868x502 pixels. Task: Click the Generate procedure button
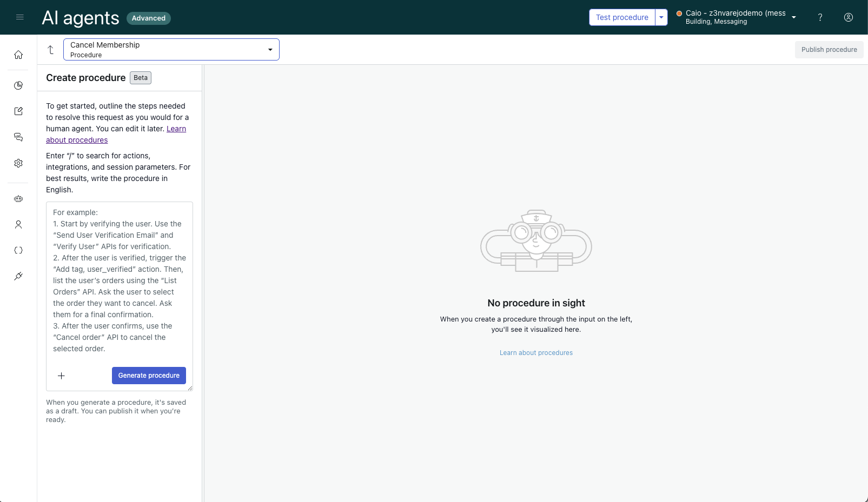click(149, 376)
